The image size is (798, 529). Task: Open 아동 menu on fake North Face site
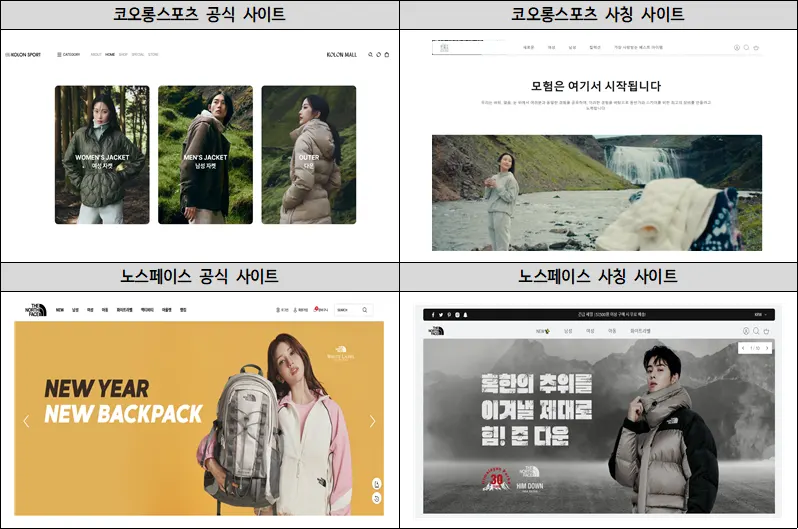tap(612, 331)
